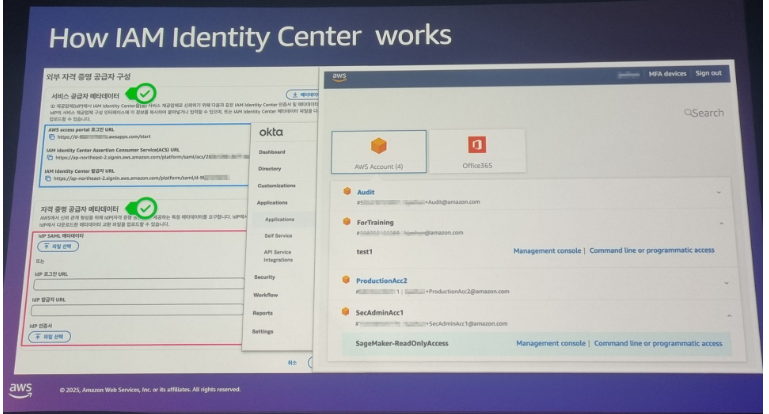Open Customizations in the okta menu
This screenshot has width=769, height=414.
pos(277,185)
